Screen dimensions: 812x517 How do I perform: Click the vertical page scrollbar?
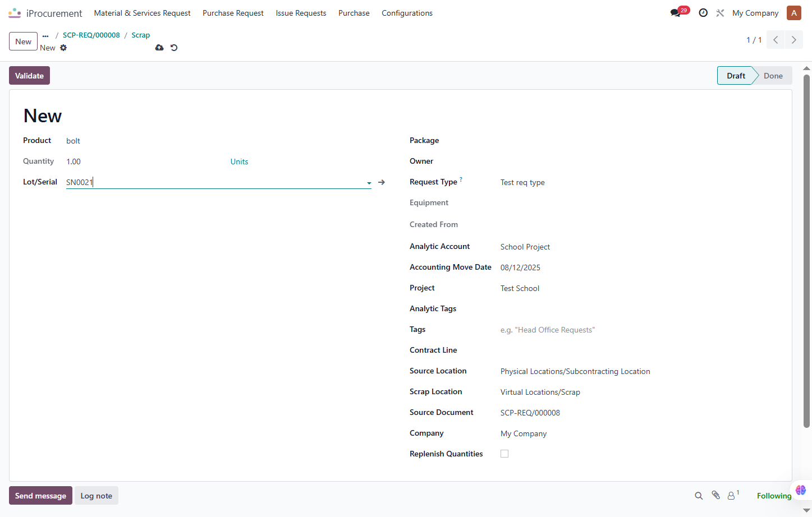(x=807, y=251)
